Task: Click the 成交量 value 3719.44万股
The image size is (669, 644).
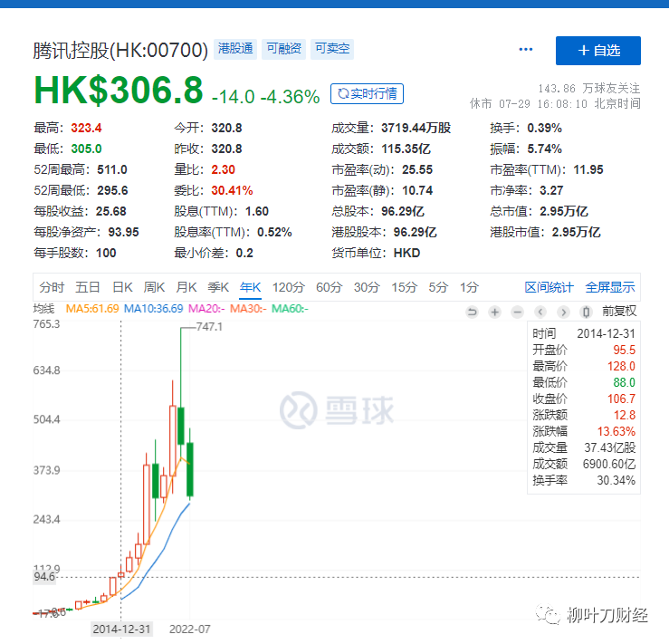Action: 416,128
